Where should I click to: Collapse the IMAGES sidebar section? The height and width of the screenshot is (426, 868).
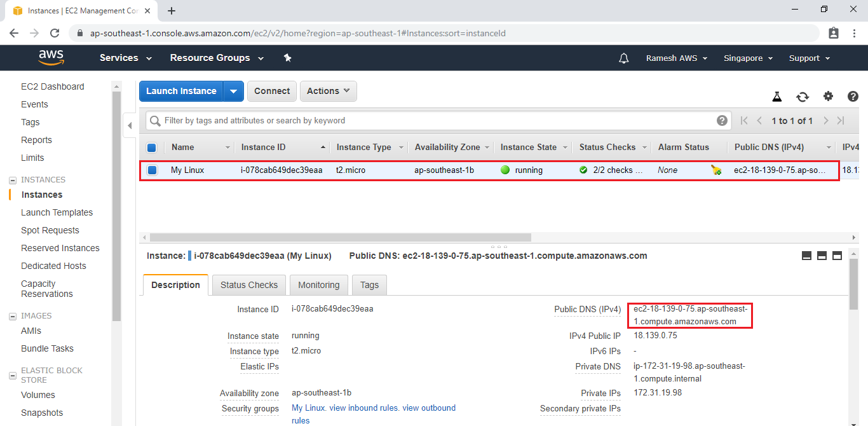pyautogui.click(x=13, y=316)
